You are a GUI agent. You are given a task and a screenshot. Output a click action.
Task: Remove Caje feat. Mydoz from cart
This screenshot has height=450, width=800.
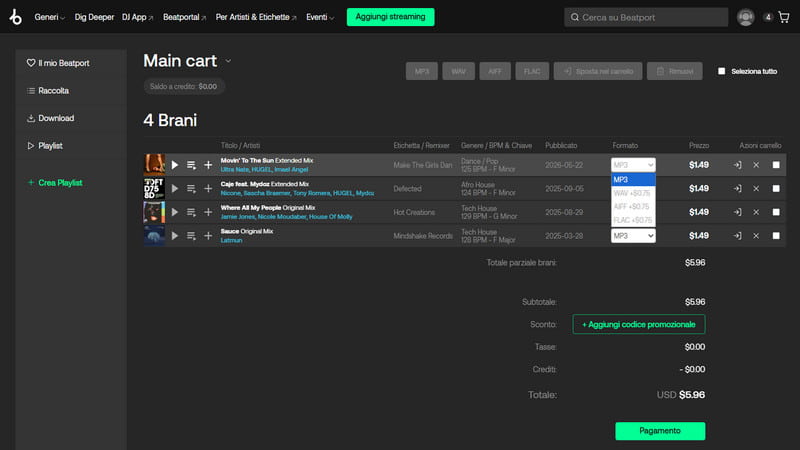[756, 189]
